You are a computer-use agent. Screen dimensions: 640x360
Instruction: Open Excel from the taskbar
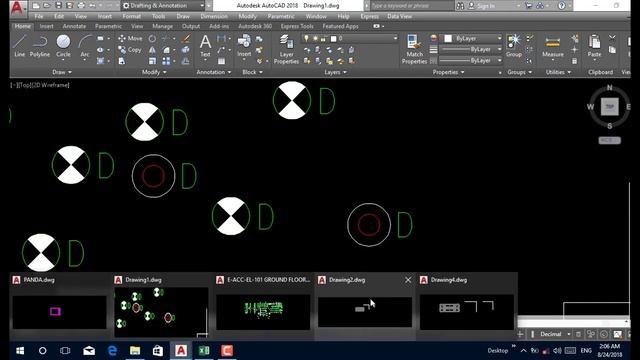(x=204, y=350)
